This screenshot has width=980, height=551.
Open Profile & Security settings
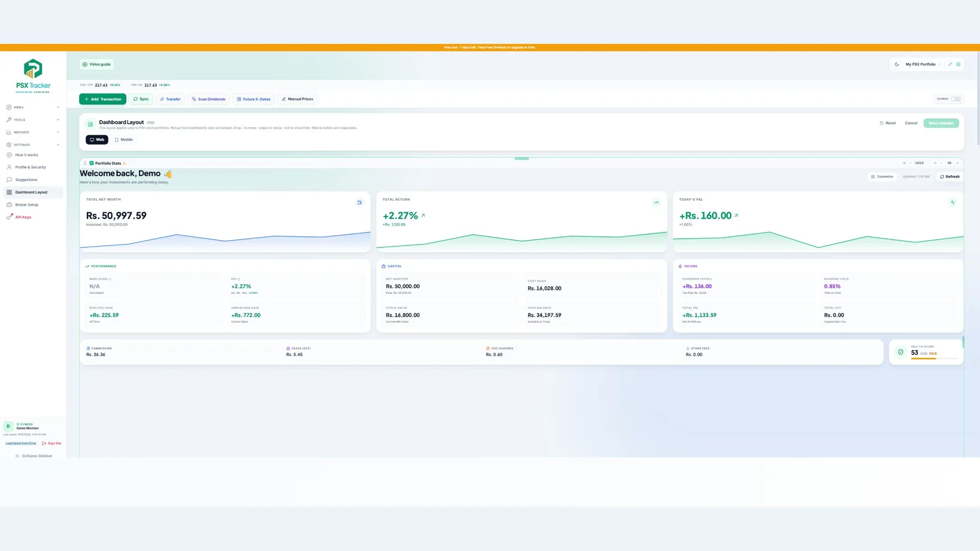tap(33, 167)
